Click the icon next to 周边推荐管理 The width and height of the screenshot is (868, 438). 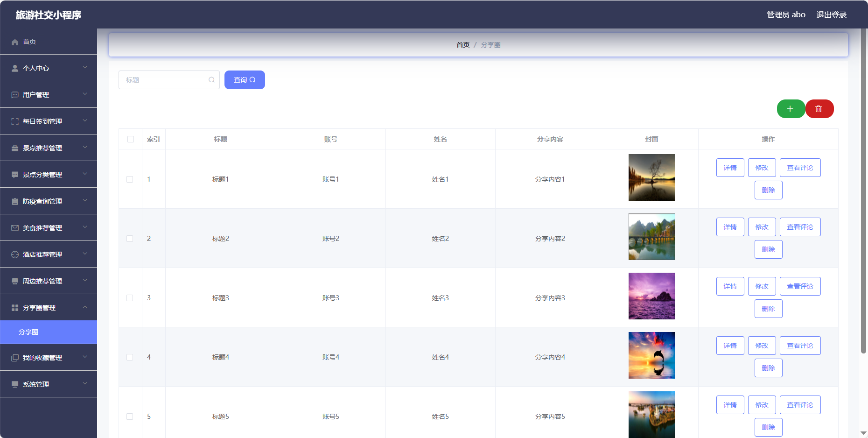[x=15, y=281]
